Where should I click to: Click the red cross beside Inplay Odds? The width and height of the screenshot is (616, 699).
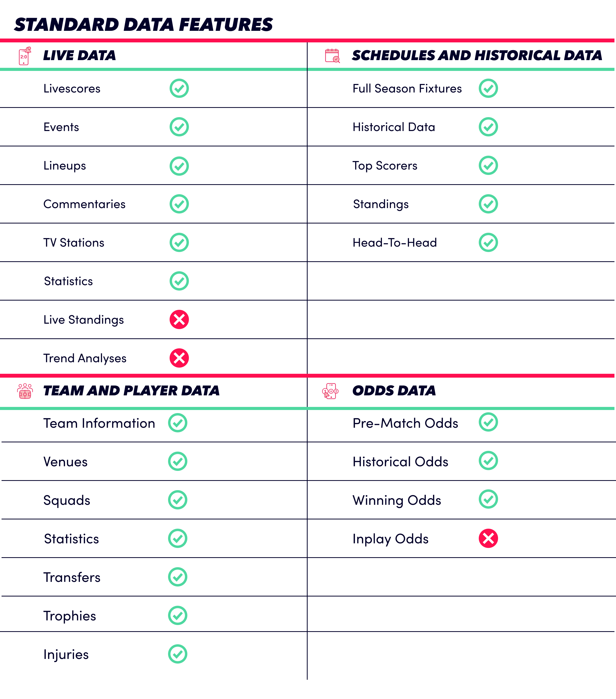(488, 538)
